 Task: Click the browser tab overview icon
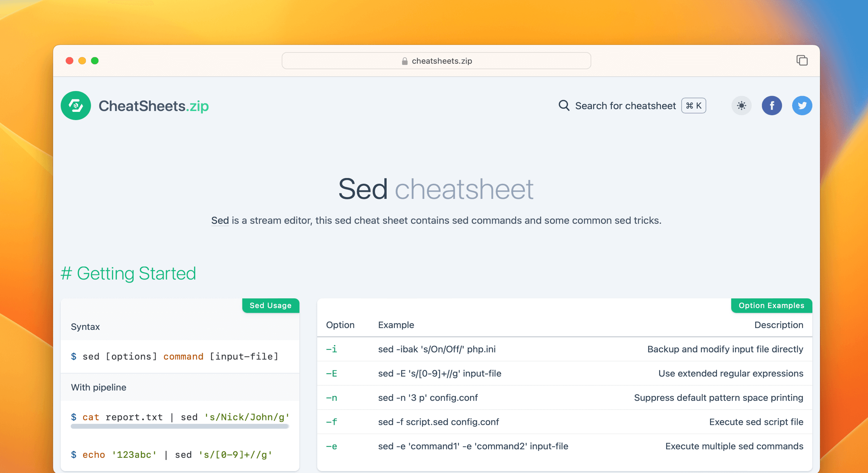click(x=802, y=60)
